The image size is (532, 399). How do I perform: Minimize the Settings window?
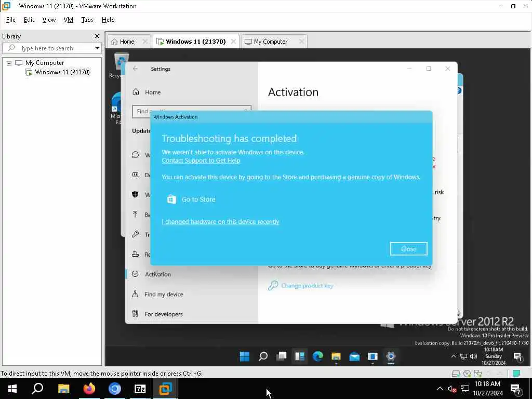pyautogui.click(x=409, y=69)
